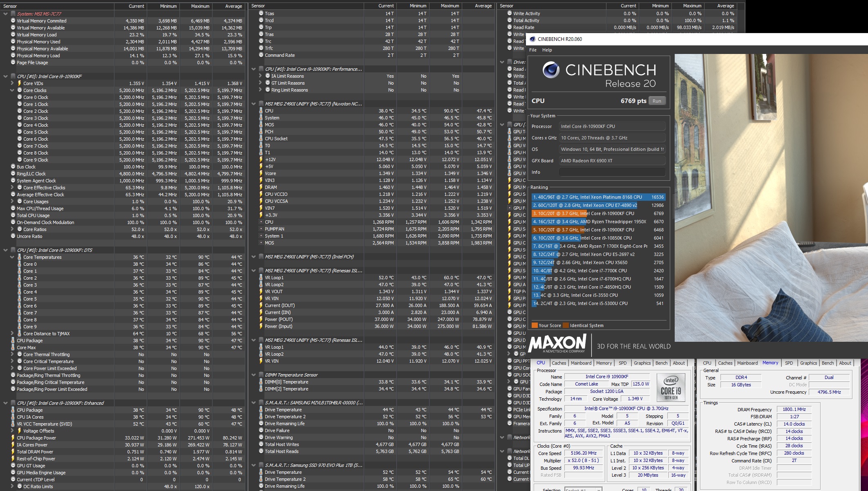Click the lightning icon beside CPU Package Power
This screenshot has height=491, width=868.
(x=13, y=438)
